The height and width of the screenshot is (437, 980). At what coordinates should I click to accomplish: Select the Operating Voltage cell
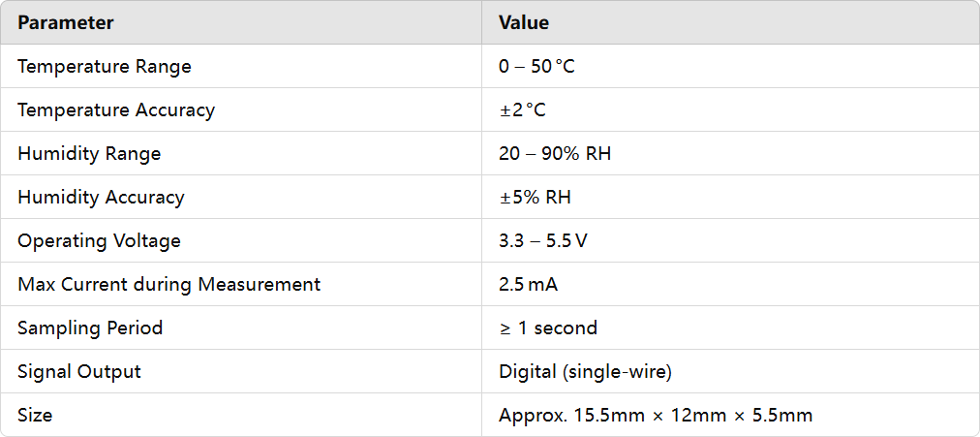tap(99, 240)
